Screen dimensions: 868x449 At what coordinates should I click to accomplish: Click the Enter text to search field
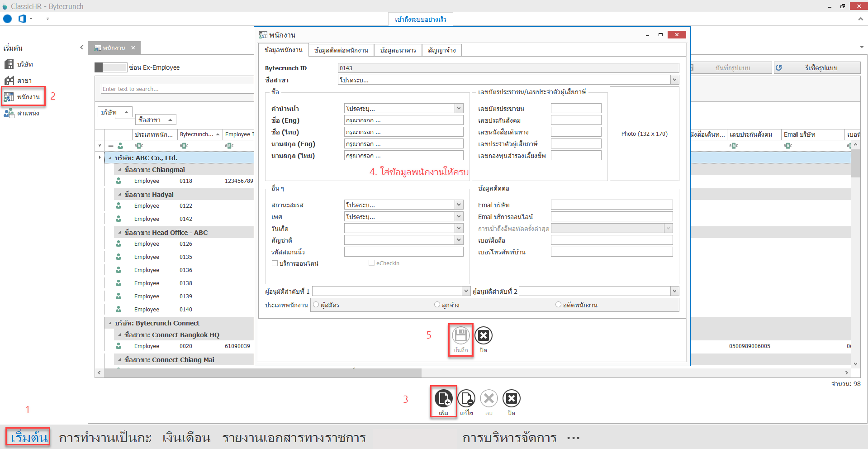(177, 89)
